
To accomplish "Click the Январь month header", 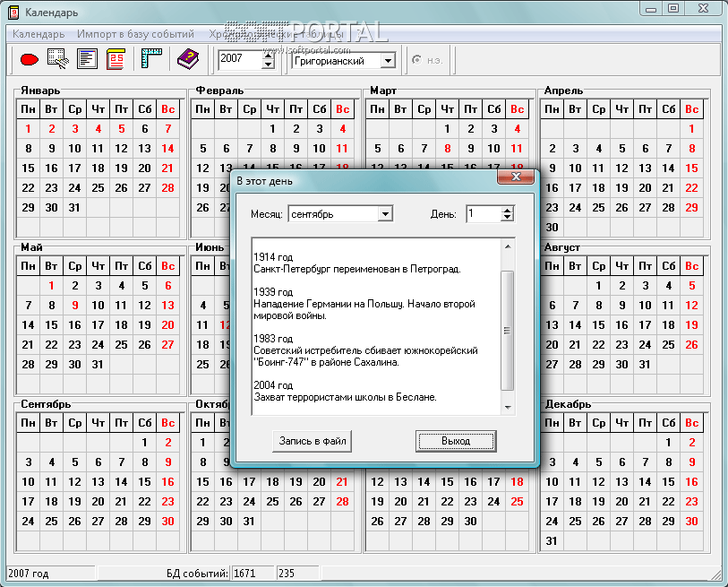I will [x=40, y=91].
